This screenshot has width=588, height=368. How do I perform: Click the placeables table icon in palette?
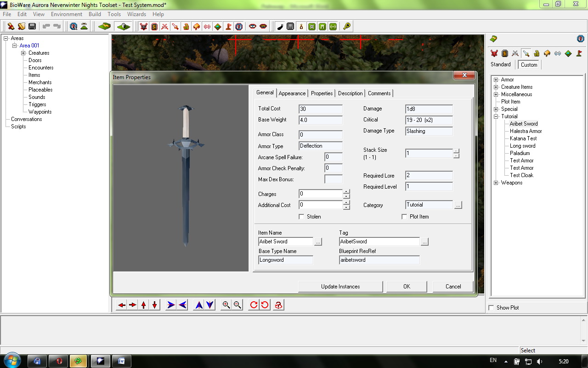pyautogui.click(x=547, y=53)
